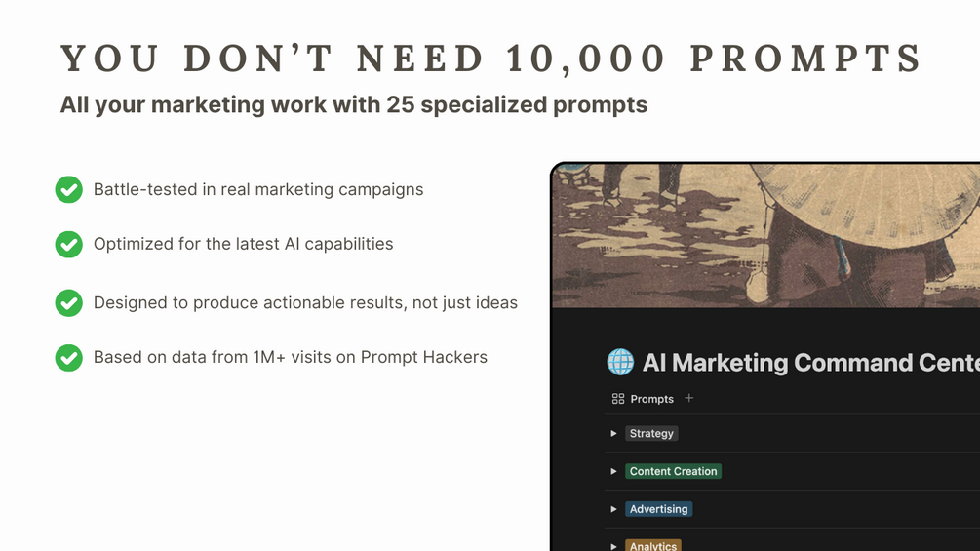The width and height of the screenshot is (980, 551).
Task: Select the blue Advertising tag
Action: [658, 509]
